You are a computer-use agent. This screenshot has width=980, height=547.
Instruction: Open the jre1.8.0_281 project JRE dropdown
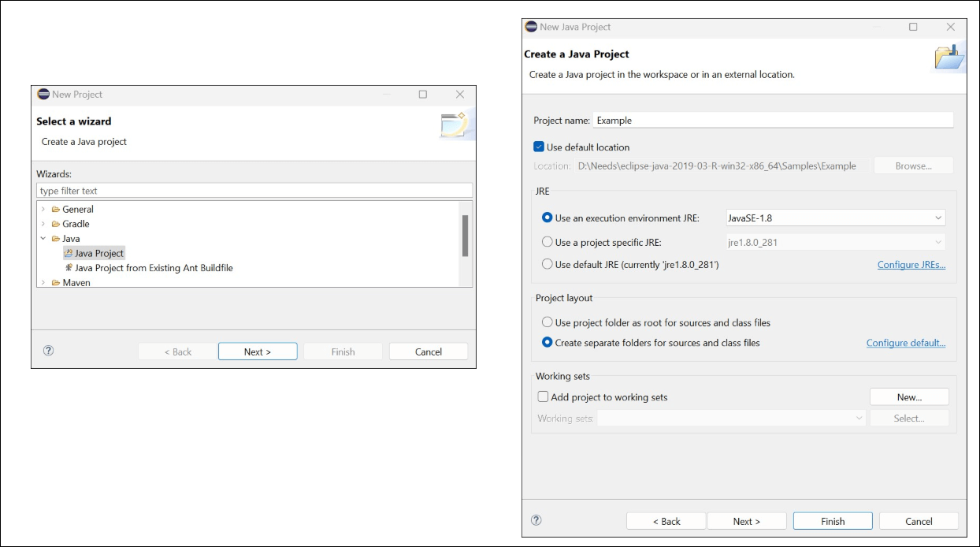[x=836, y=242]
